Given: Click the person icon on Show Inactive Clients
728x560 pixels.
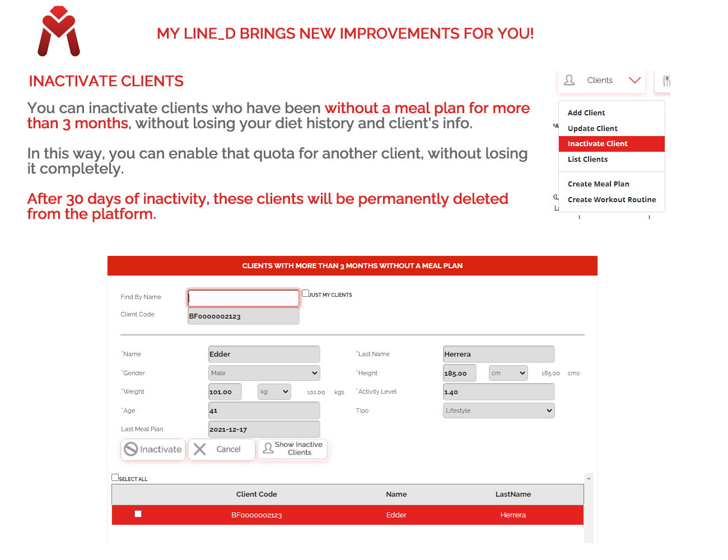Looking at the screenshot, I should click(268, 449).
